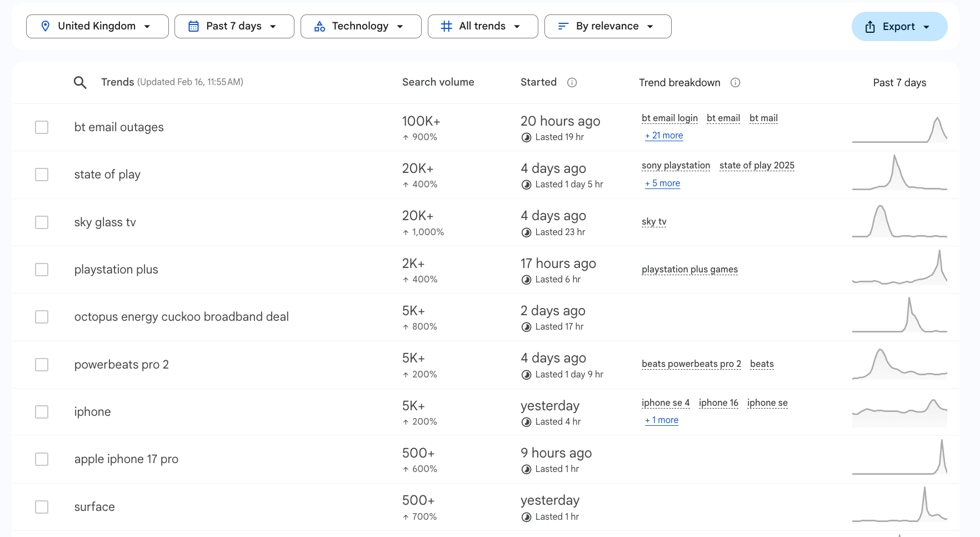Click the info icon next to Started
The image size is (980, 537).
pyautogui.click(x=572, y=82)
